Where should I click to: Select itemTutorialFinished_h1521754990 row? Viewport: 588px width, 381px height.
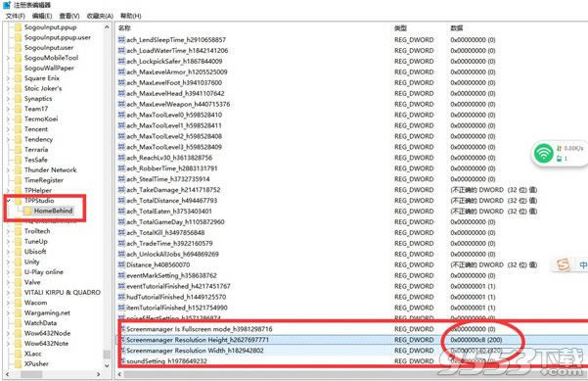pyautogui.click(x=177, y=308)
